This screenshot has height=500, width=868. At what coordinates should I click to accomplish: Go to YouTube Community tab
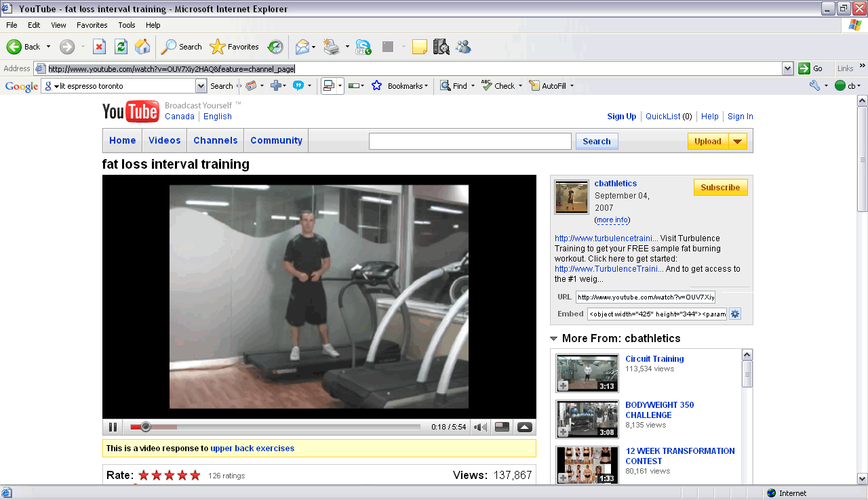tap(276, 140)
